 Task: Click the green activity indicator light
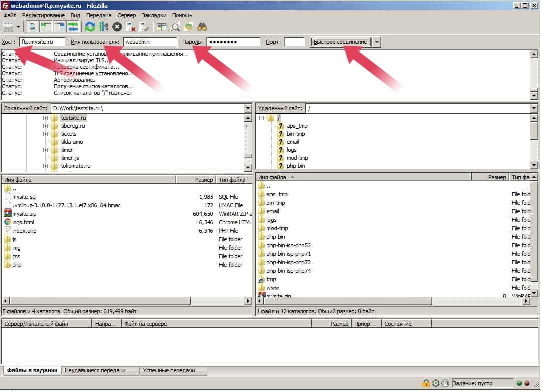(x=519, y=383)
